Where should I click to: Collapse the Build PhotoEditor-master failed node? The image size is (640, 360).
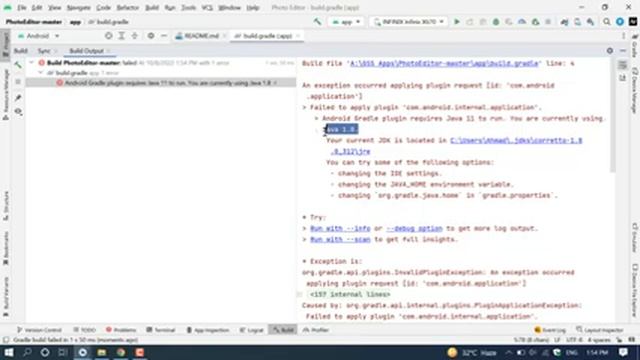[x=31, y=62]
